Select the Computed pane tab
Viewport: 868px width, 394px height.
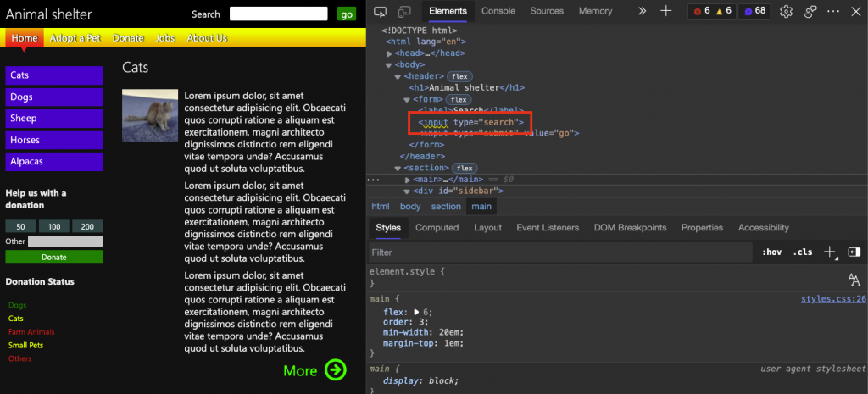pyautogui.click(x=437, y=227)
